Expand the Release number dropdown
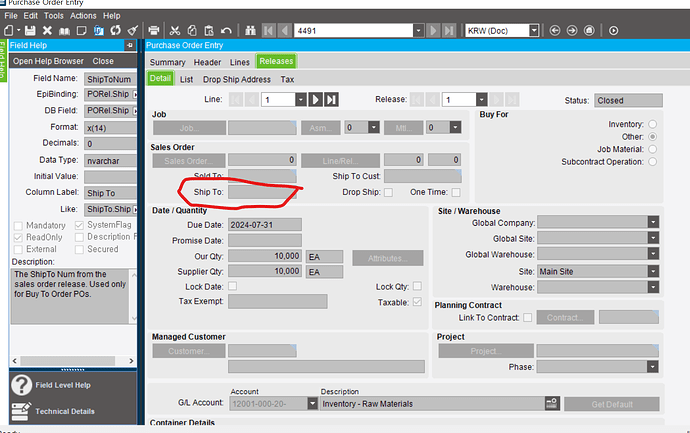Image resolution: width=690 pixels, height=433 pixels. [x=481, y=100]
